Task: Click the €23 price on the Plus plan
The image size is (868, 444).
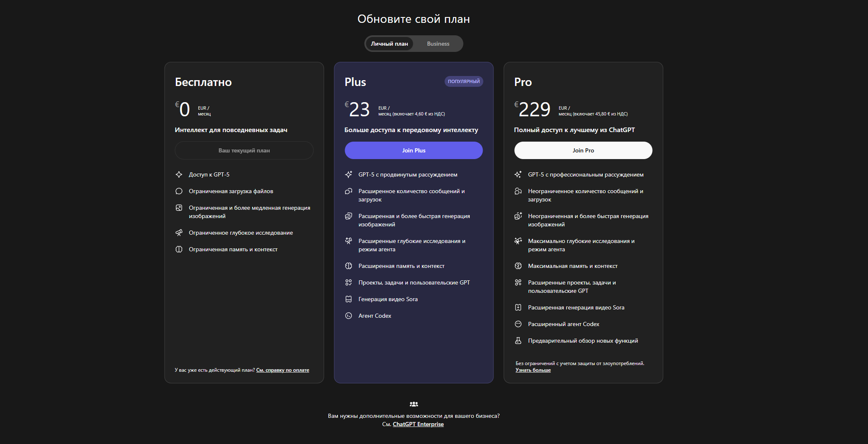Action: click(x=357, y=110)
